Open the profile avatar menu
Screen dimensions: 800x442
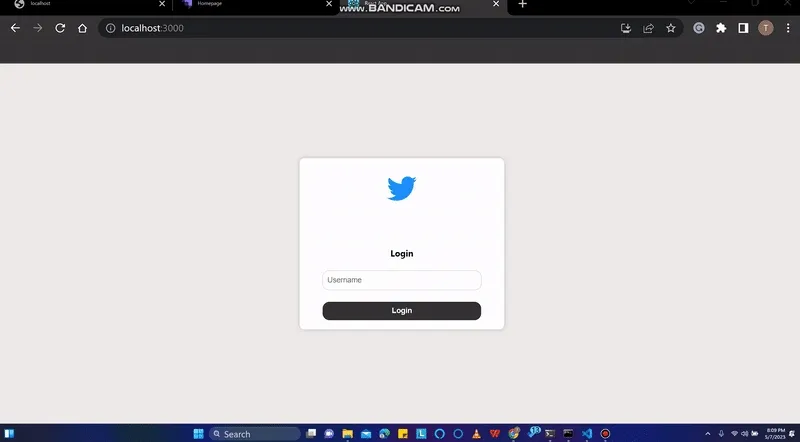click(x=766, y=28)
